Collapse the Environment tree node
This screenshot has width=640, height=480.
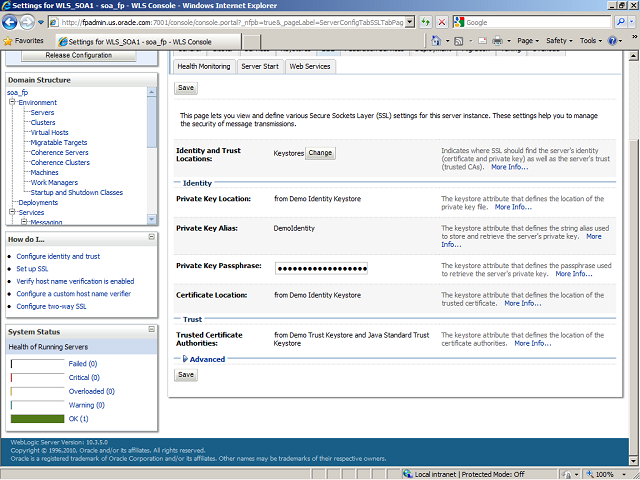pyautogui.click(x=11, y=102)
